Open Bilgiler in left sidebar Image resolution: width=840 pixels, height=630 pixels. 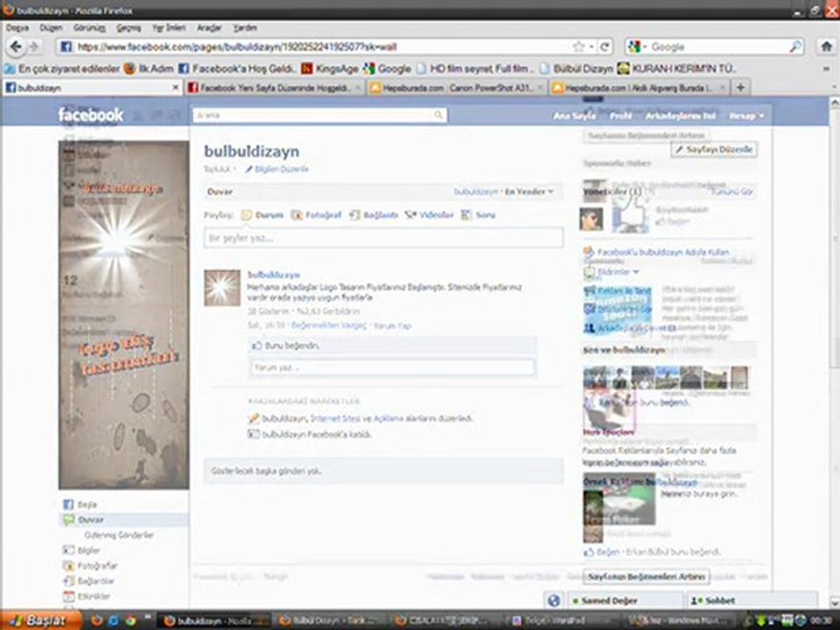[81, 550]
